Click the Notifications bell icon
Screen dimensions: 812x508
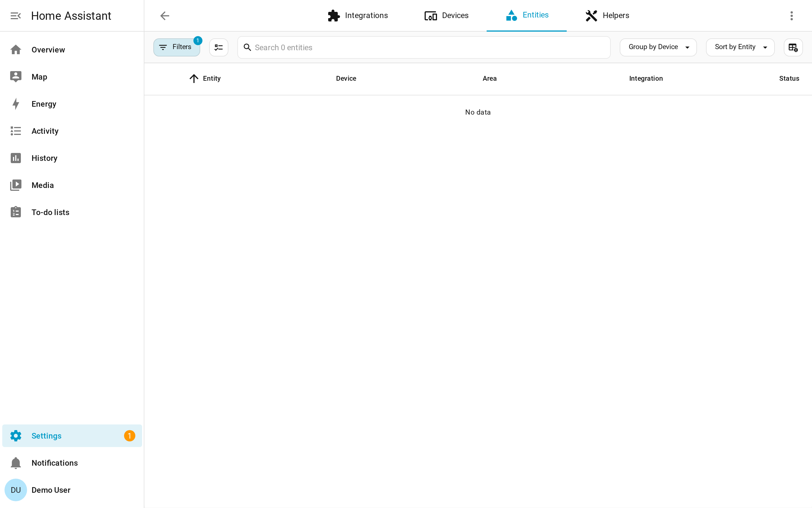coord(16,463)
